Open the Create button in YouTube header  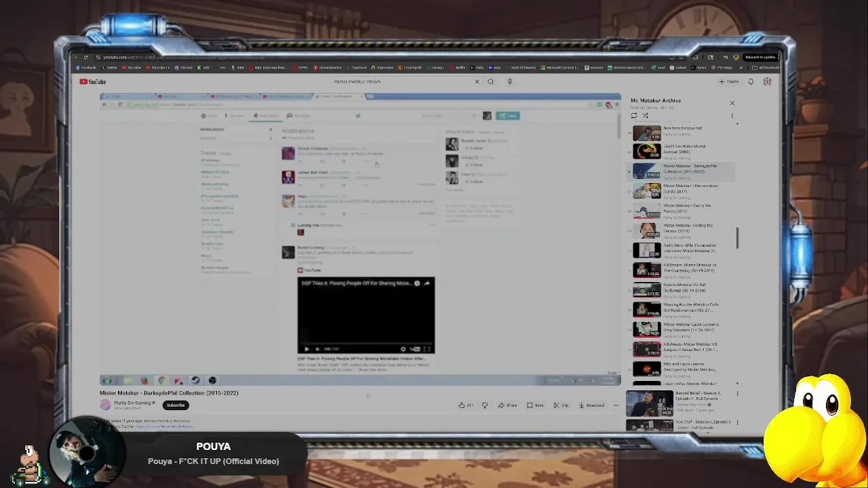pos(729,81)
